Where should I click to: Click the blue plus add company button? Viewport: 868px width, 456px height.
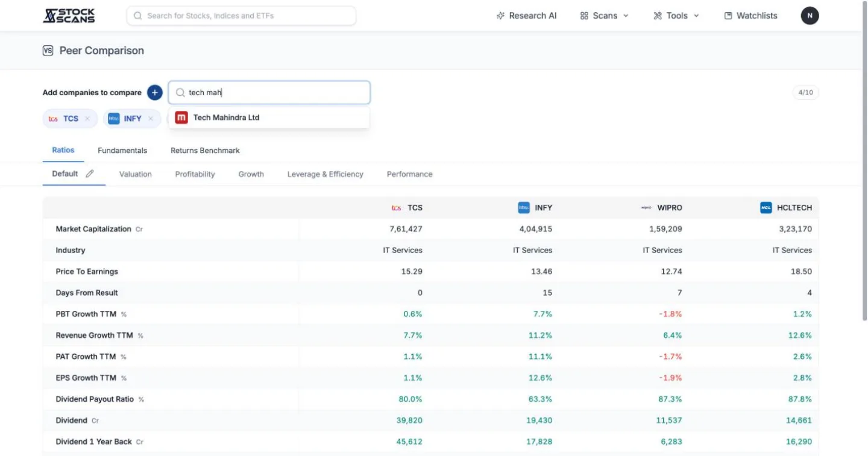pos(155,92)
